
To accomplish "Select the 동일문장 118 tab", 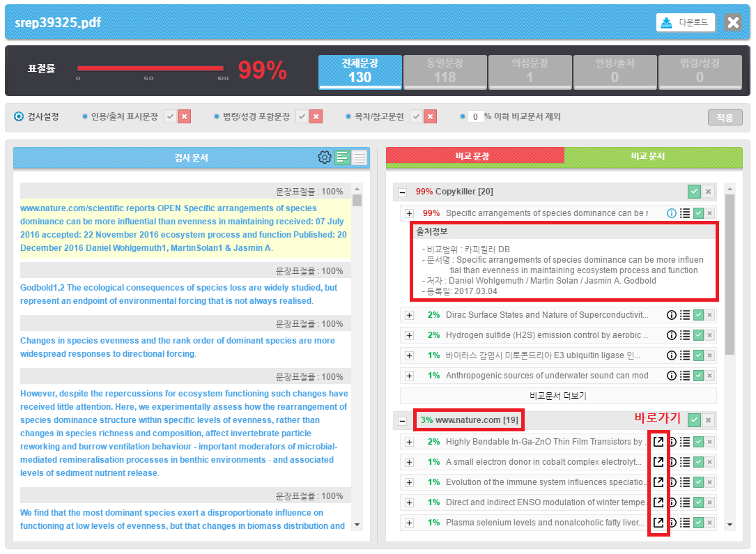I will (445, 72).
